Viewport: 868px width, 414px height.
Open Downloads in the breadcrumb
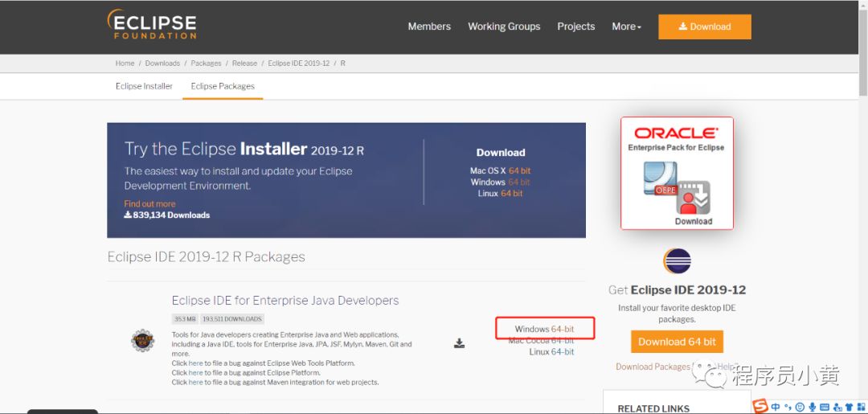[162, 63]
